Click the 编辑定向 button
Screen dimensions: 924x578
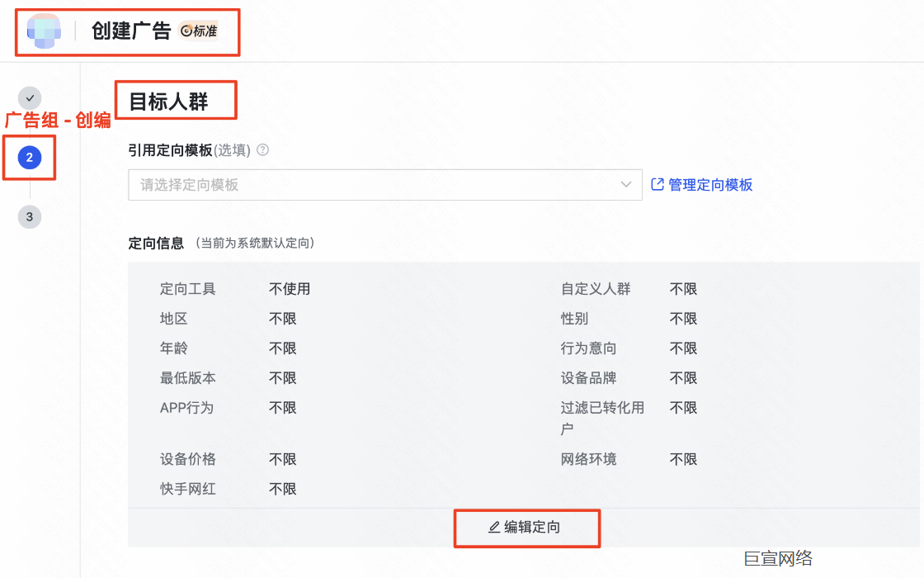point(526,528)
